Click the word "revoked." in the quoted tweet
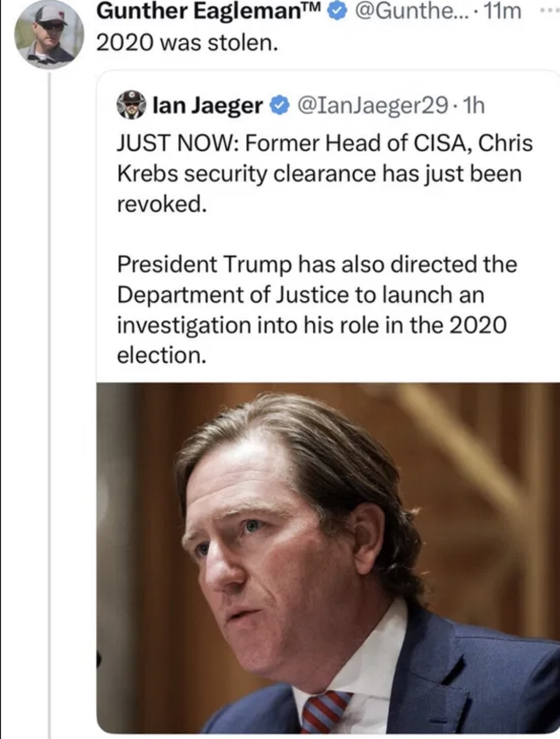Screen dimensions: 560x739 (x=162, y=204)
